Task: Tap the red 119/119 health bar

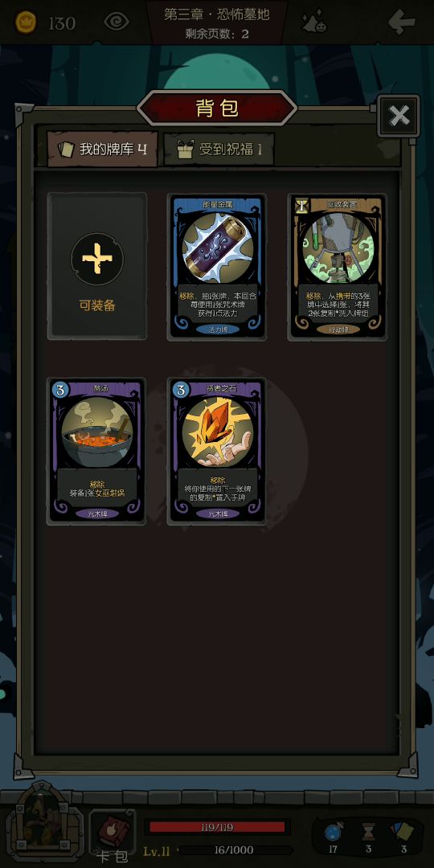Action: [x=218, y=827]
